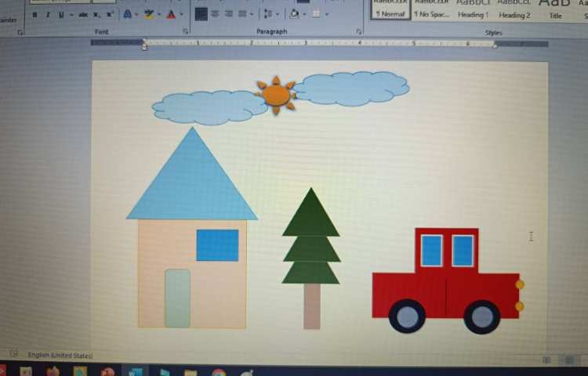Screen dimensions: 588x376
Task: Toggle italic formatting
Action: coord(47,15)
